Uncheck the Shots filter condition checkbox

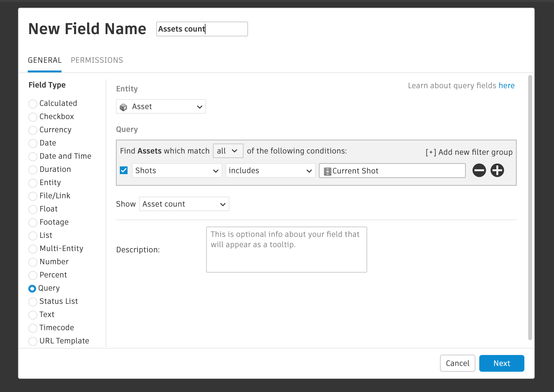pos(124,170)
